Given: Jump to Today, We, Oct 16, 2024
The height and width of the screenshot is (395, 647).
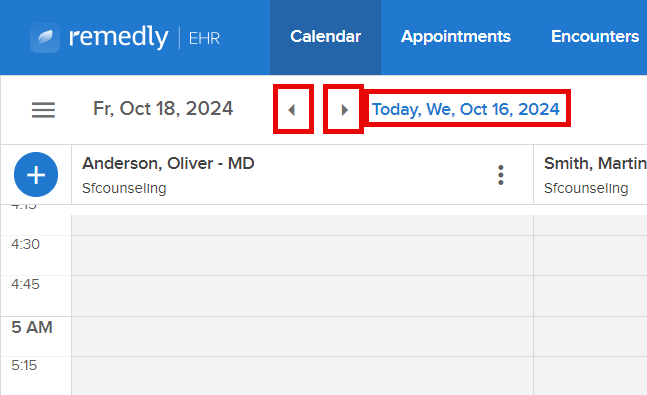Looking at the screenshot, I should [x=466, y=109].
